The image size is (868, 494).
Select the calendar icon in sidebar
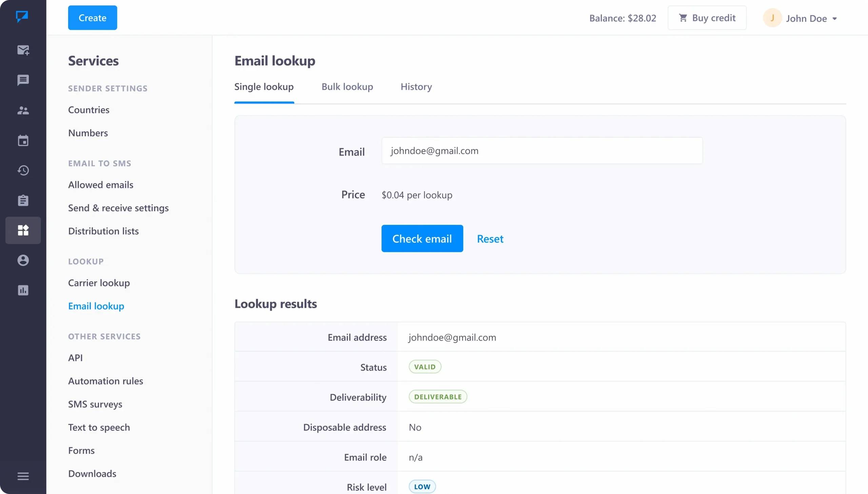point(23,140)
